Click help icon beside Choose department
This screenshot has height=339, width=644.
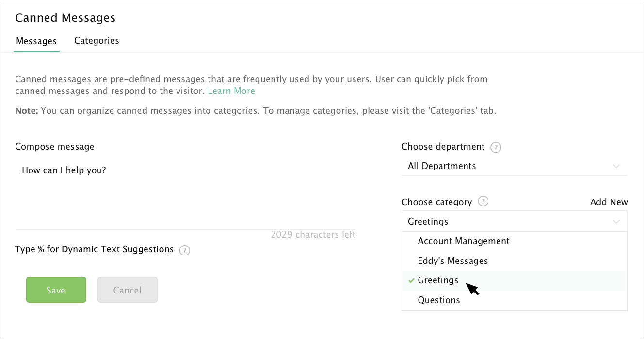[x=496, y=147]
